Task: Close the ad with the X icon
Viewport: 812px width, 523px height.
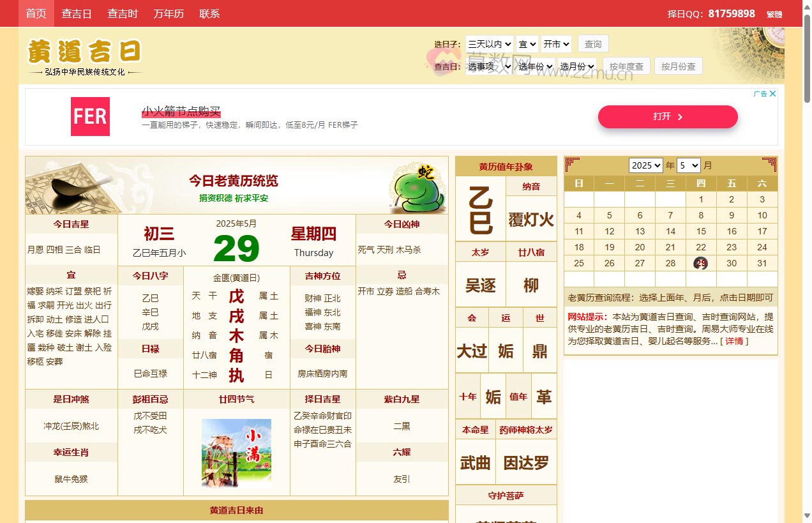Action: click(772, 94)
